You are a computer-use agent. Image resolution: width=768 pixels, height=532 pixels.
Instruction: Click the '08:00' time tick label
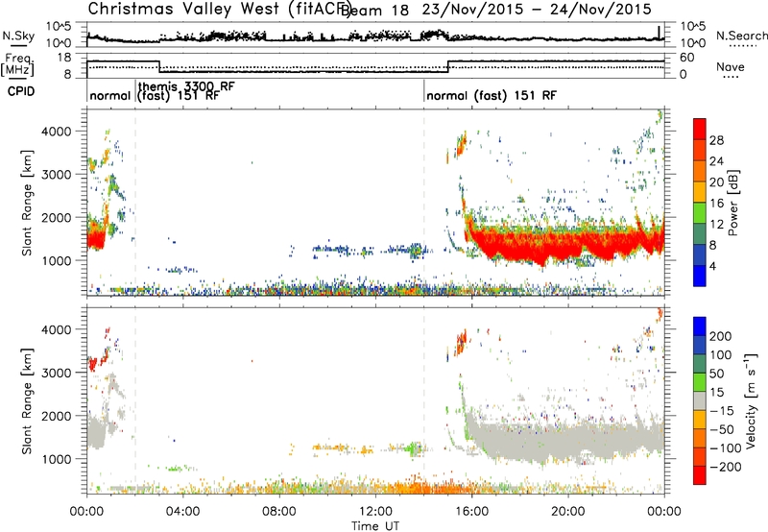click(x=279, y=512)
